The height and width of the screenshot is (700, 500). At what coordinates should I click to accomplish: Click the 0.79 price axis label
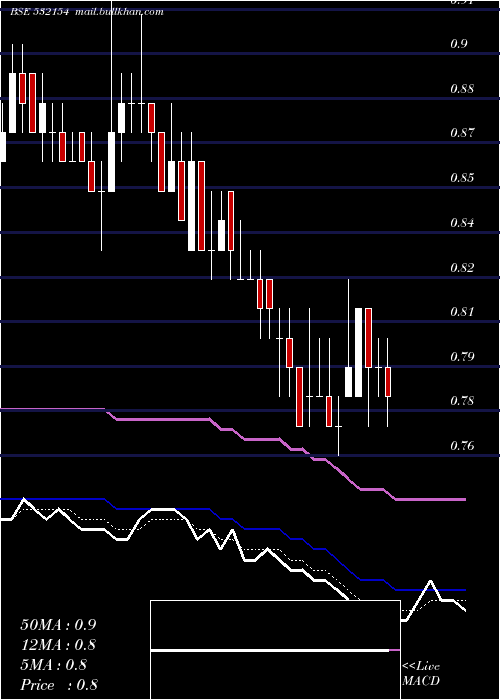coord(462,356)
